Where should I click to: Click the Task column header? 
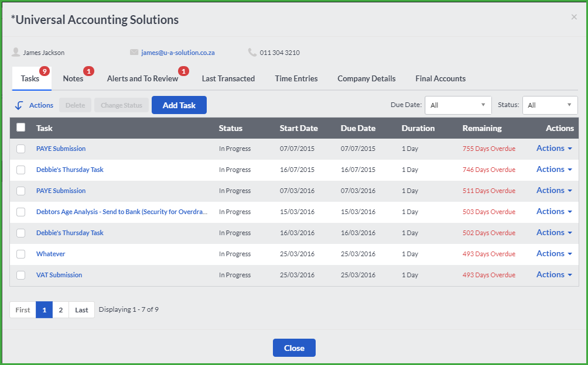[x=45, y=128]
